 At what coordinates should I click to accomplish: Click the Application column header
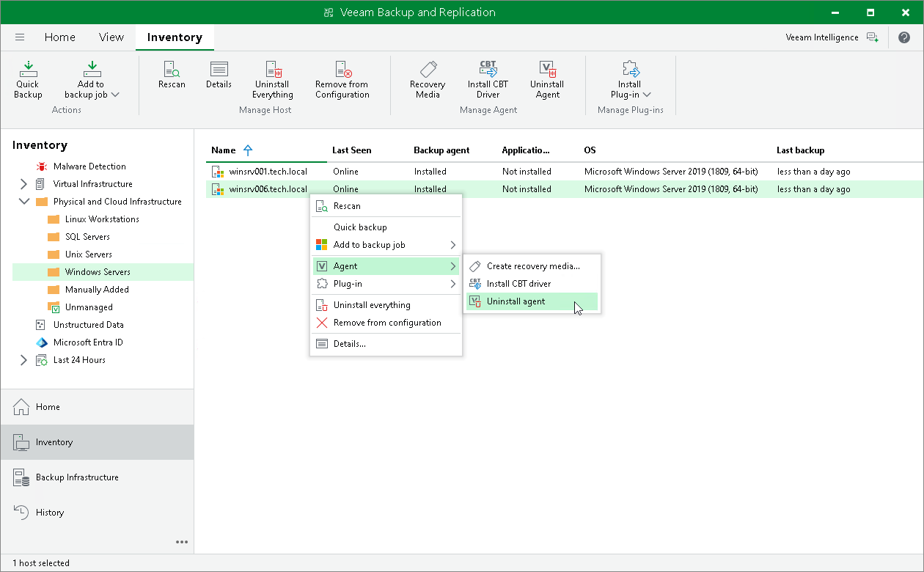click(x=526, y=150)
